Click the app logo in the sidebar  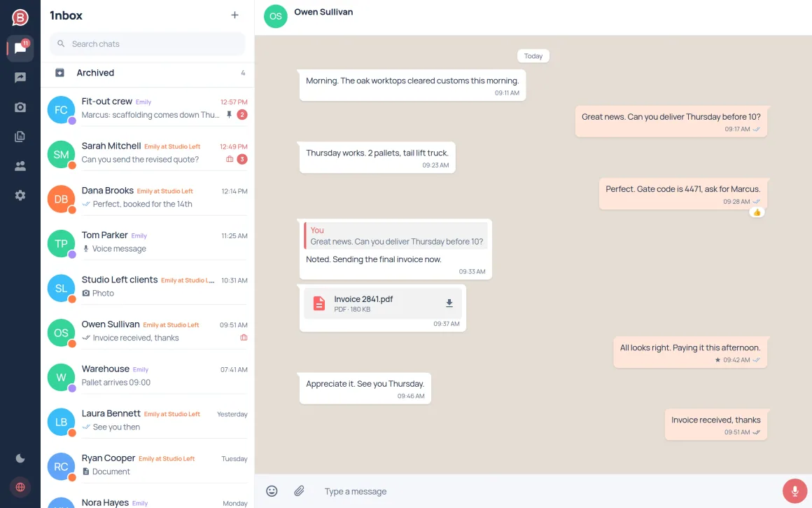coord(20,18)
